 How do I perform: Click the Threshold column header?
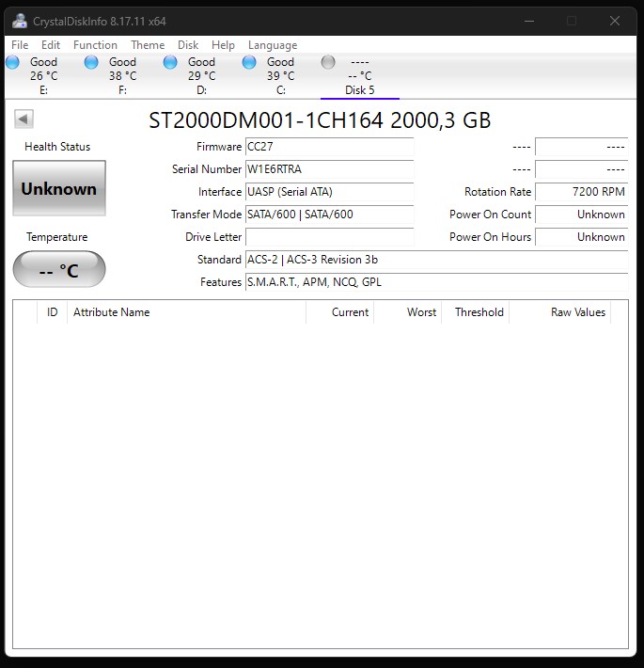(475, 312)
